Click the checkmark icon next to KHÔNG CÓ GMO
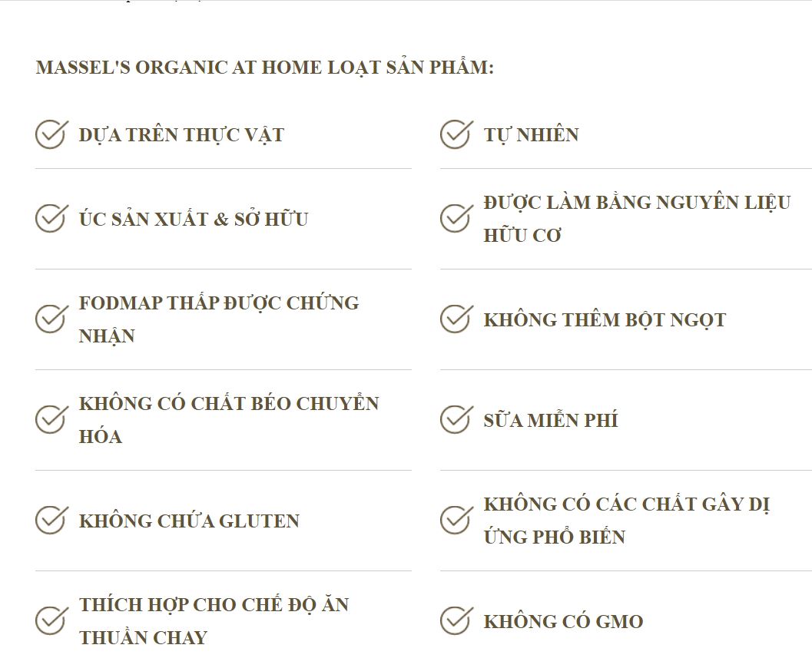812x668 pixels. [456, 621]
